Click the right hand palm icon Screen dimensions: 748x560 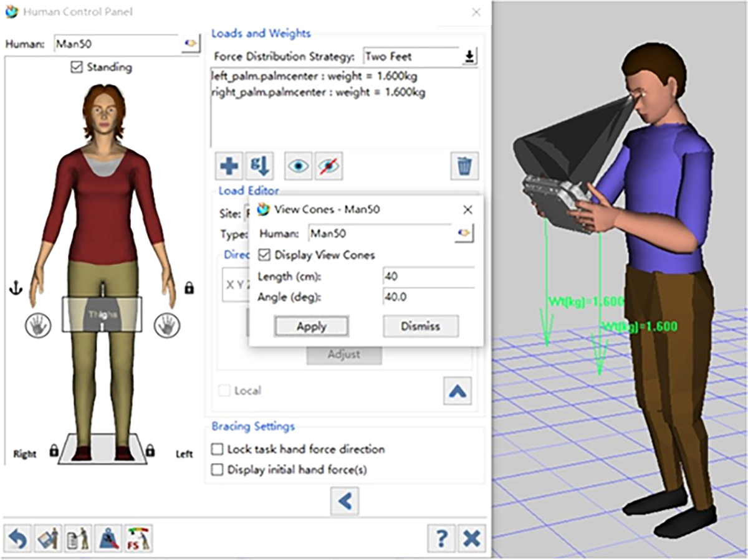click(x=37, y=325)
